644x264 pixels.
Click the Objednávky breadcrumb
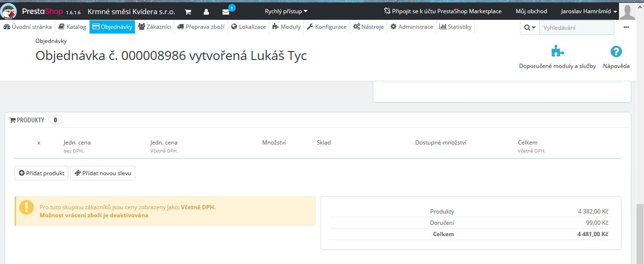[51, 41]
